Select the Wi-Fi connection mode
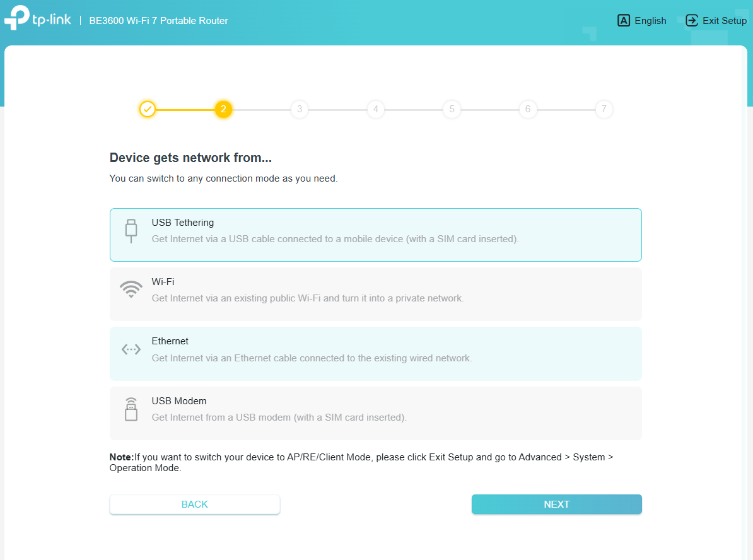This screenshot has width=753, height=560. coord(376,294)
